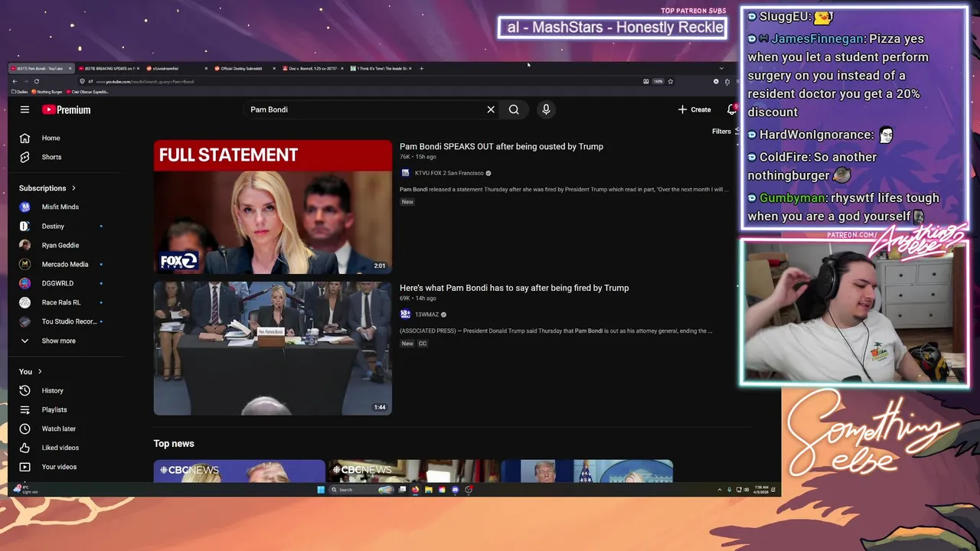This screenshot has width=980, height=551.
Task: Click the 13WMAZ channel avatar
Action: (x=405, y=315)
